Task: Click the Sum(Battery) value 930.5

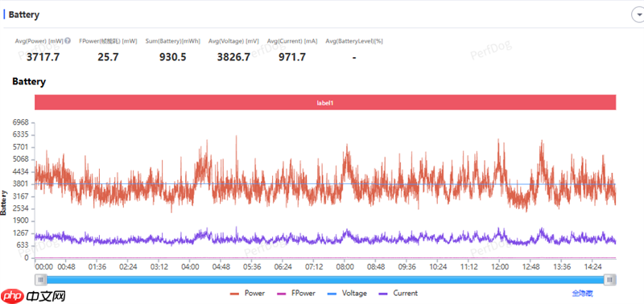Action: tap(172, 57)
